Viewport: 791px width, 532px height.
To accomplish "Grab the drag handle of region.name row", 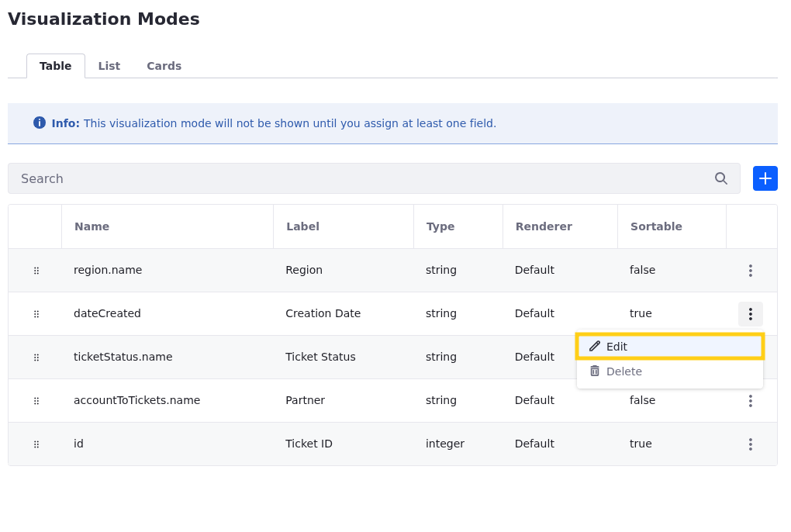I will [36, 271].
